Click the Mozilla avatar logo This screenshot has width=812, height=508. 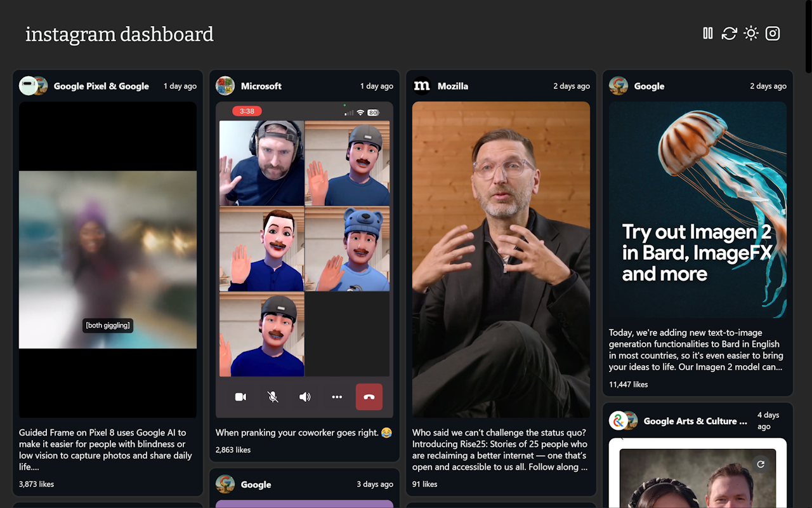(x=422, y=86)
